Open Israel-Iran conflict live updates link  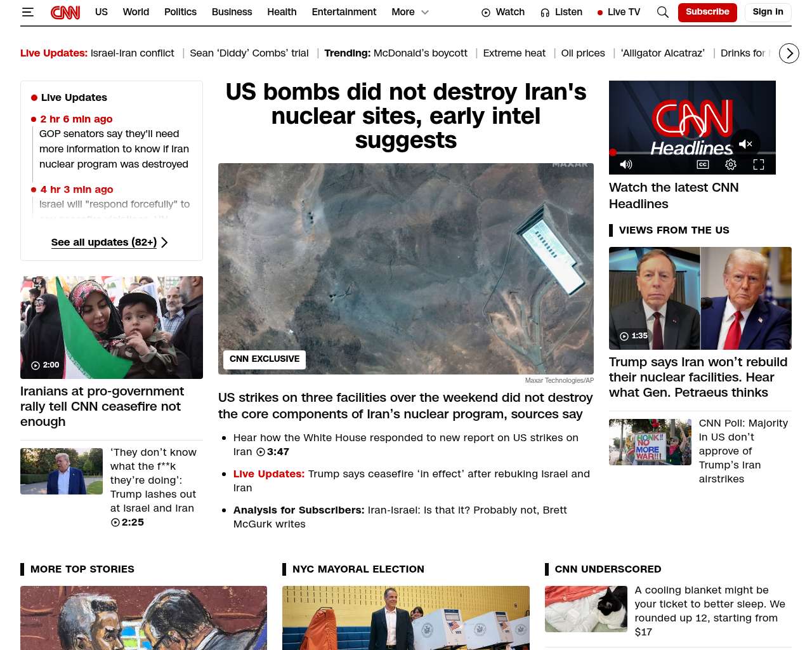(x=133, y=53)
